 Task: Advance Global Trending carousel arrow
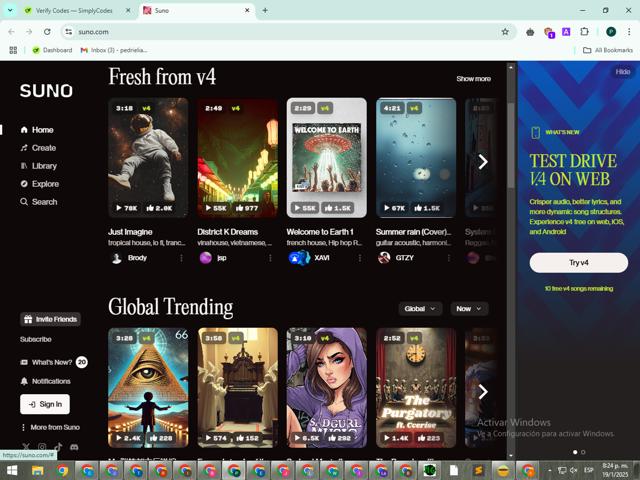coord(483,392)
